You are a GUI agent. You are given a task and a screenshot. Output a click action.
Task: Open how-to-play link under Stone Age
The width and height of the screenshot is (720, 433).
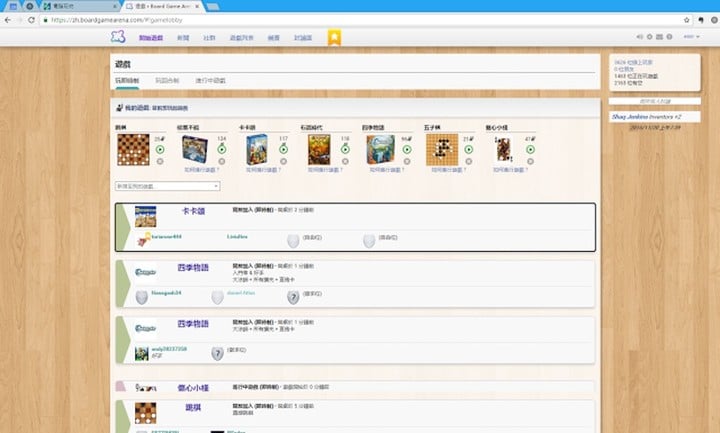[325, 170]
